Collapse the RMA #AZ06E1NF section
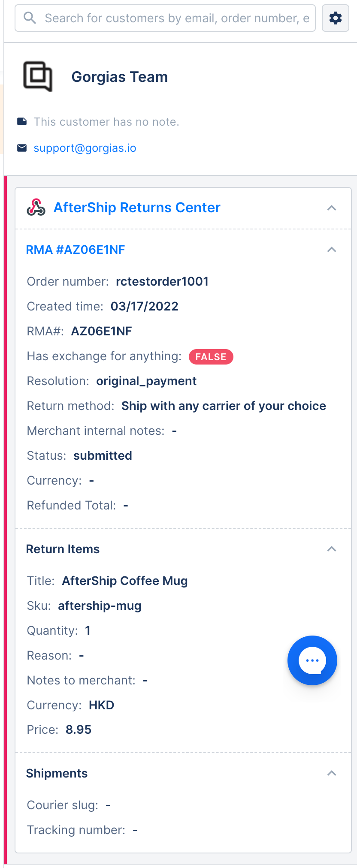 [332, 250]
